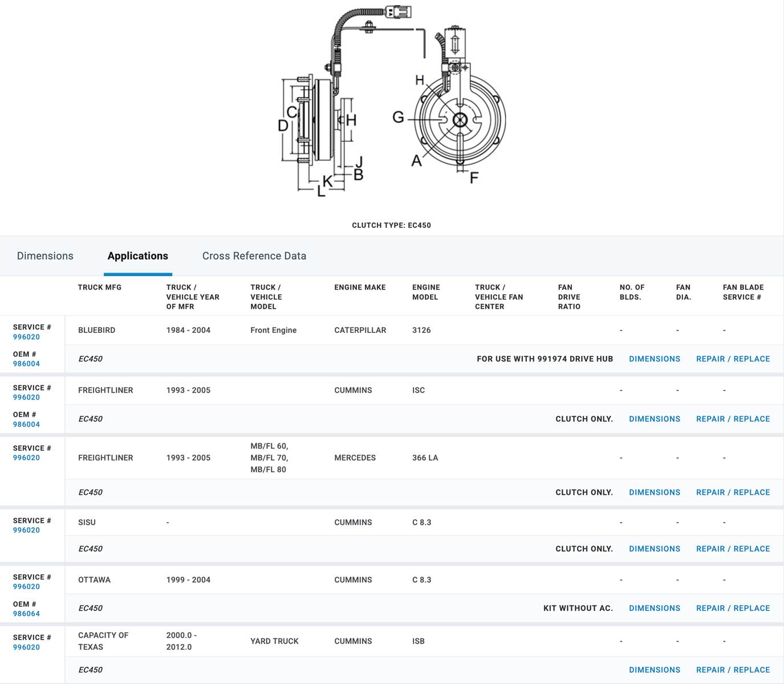
Task: Open service 996020 for Freightliner Cummins ISC
Action: coord(26,397)
